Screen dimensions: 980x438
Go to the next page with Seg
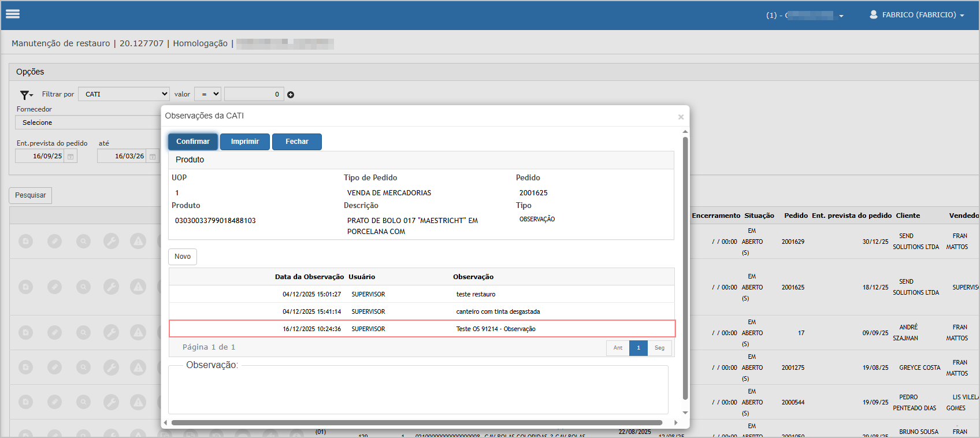659,348
